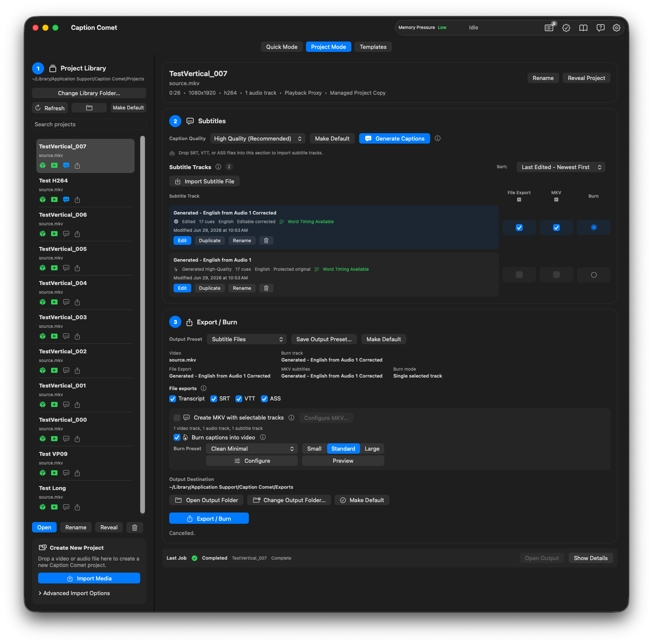This screenshot has width=653, height=644.
Task: Enable Create MKV with selectable tracks
Action: pyautogui.click(x=177, y=418)
